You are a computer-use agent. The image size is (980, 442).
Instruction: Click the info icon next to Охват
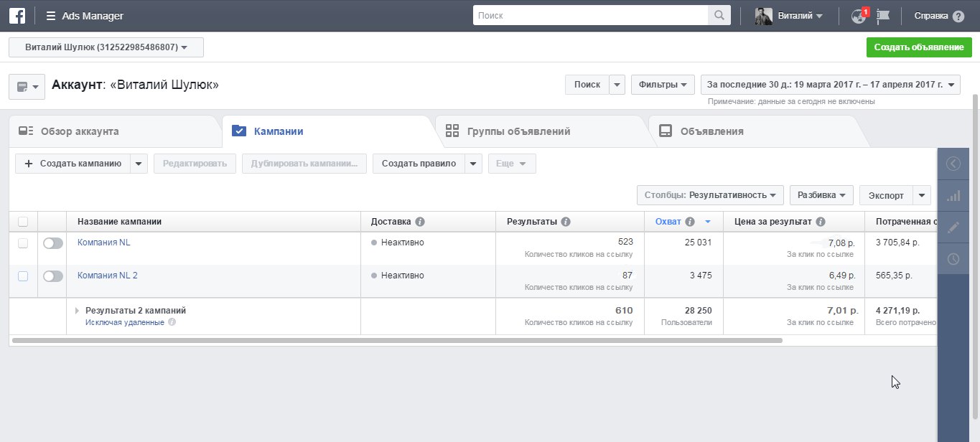690,222
